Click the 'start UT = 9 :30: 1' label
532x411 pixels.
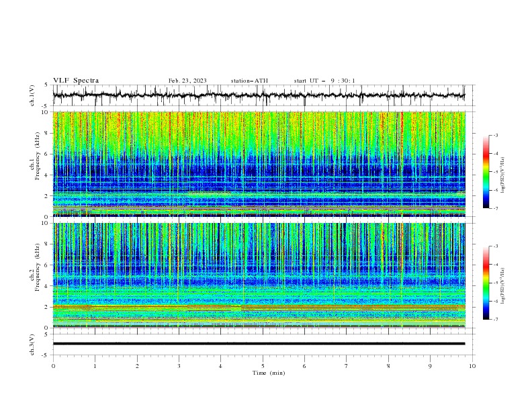(x=324, y=81)
